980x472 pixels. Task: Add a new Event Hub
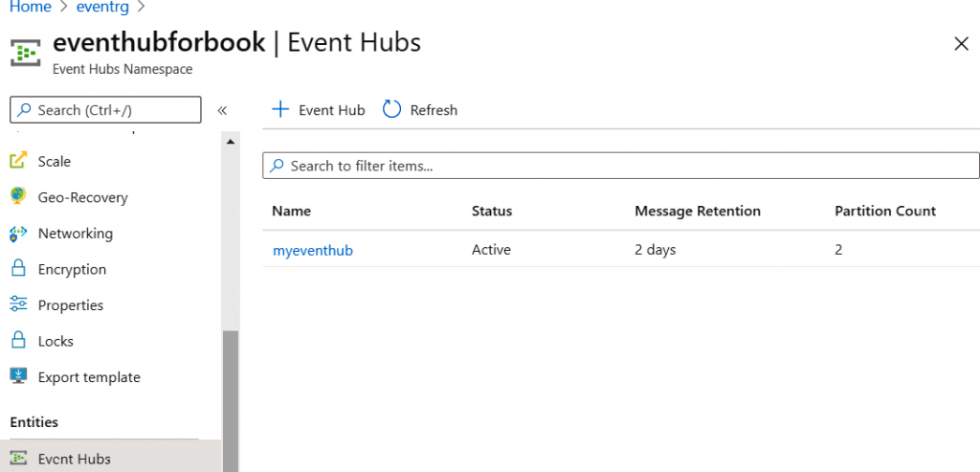click(x=319, y=110)
